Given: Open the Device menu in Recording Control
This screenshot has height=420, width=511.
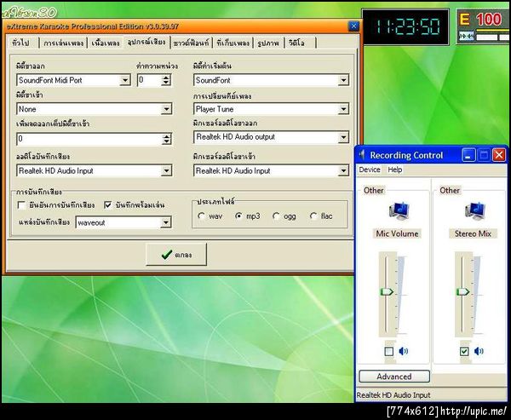Looking at the screenshot, I should click(370, 170).
